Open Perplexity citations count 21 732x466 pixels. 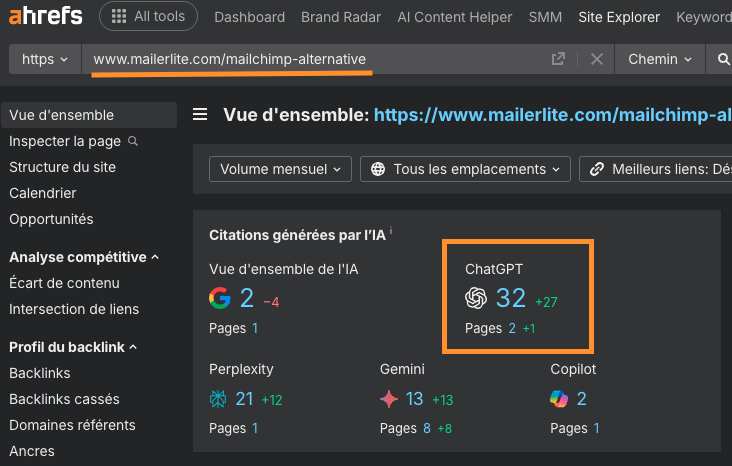tap(244, 399)
